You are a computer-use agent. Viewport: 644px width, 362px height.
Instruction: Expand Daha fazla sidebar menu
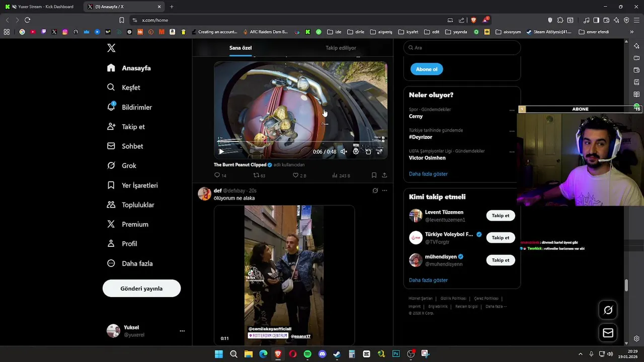pos(130,263)
